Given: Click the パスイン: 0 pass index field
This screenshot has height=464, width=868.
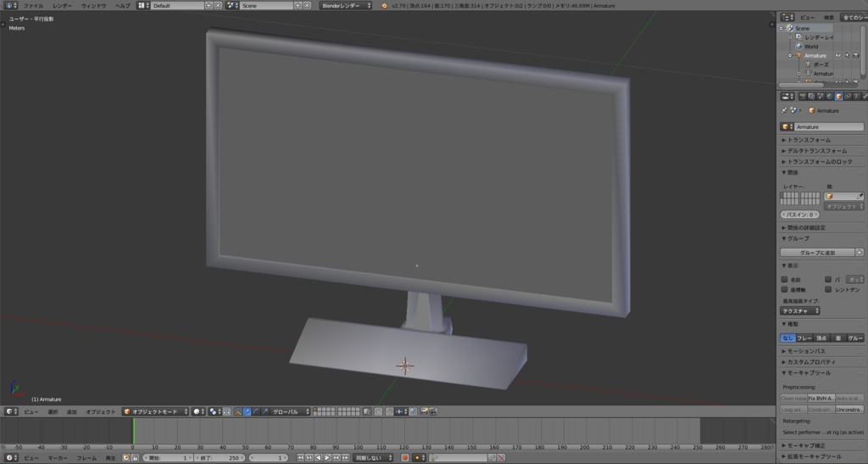Looking at the screenshot, I should point(800,215).
